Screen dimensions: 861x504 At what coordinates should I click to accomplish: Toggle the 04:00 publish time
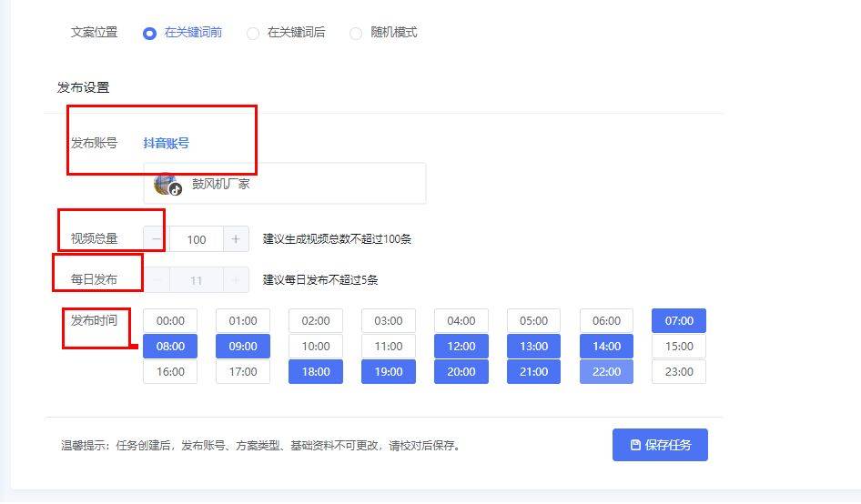[461, 320]
